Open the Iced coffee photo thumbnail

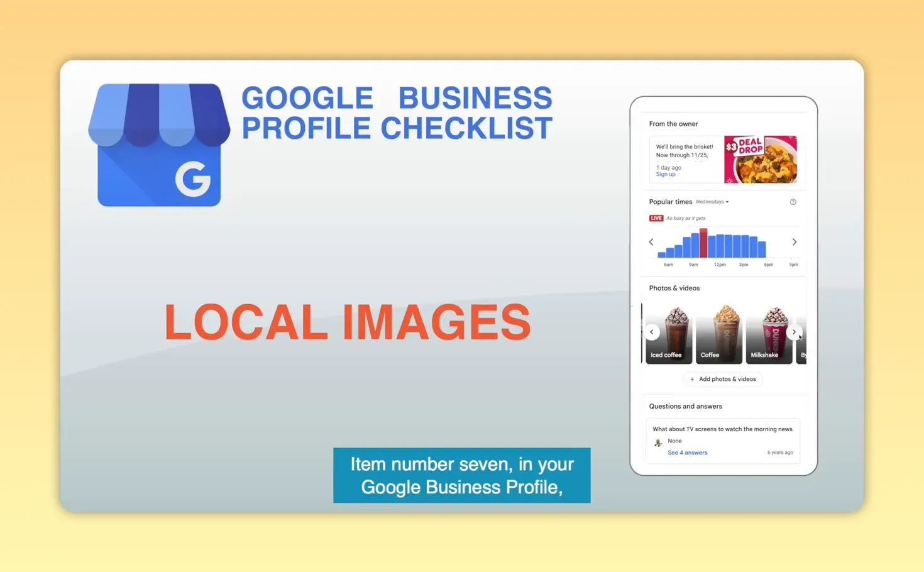pos(668,333)
